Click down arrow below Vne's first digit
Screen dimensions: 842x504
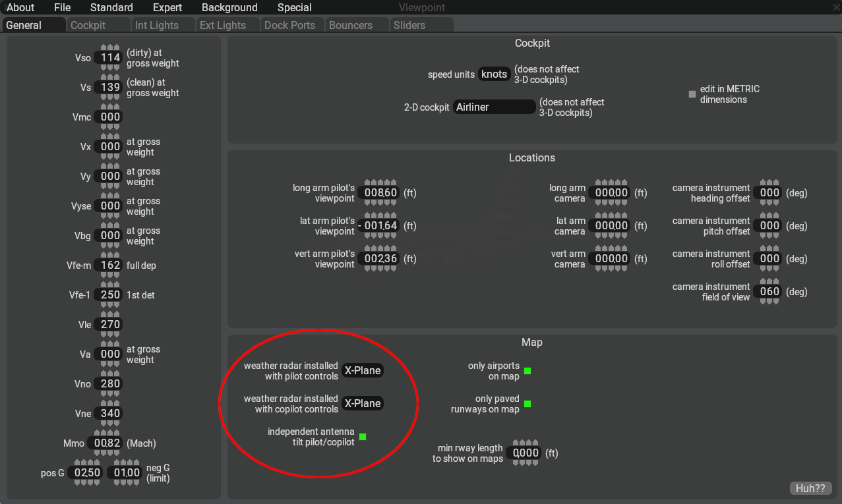(104, 423)
